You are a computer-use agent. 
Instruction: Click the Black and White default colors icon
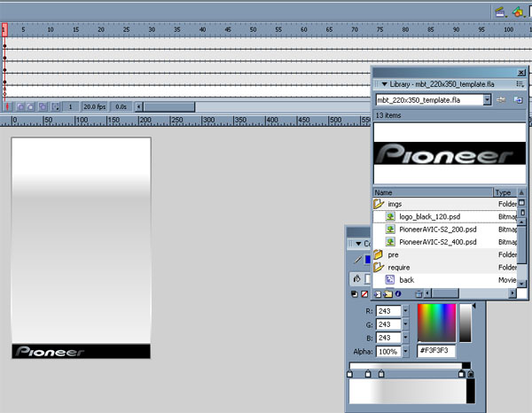click(x=354, y=294)
